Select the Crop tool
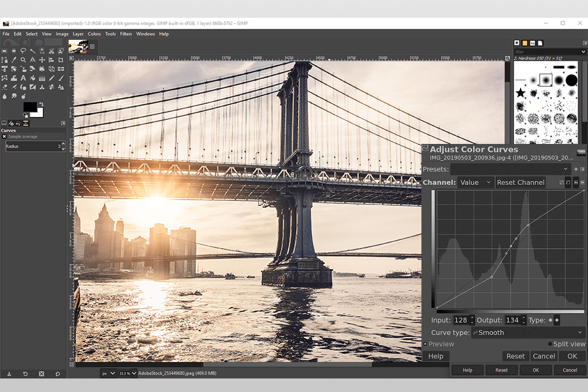Image resolution: width=588 pixels, height=392 pixels. coord(61,60)
